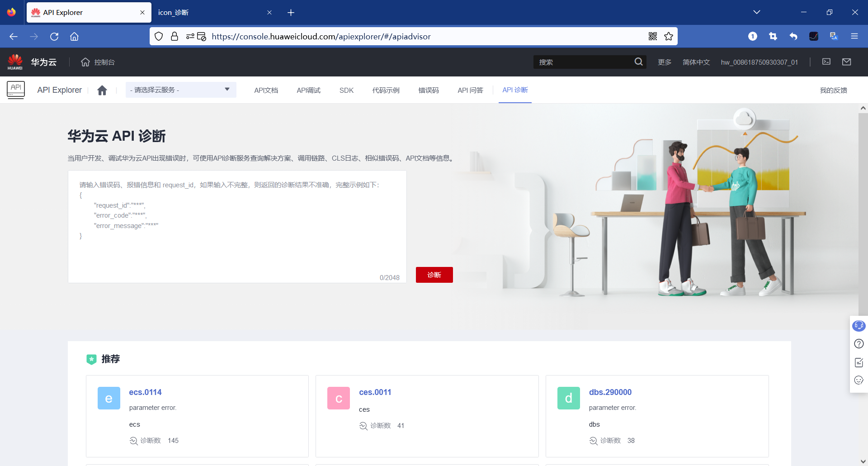The height and width of the screenshot is (466, 868).
Task: Click the search magnifier in the header
Action: [x=638, y=62]
